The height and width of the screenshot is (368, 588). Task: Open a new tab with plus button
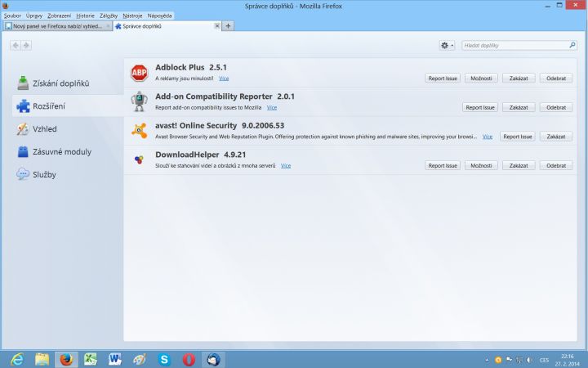(228, 26)
